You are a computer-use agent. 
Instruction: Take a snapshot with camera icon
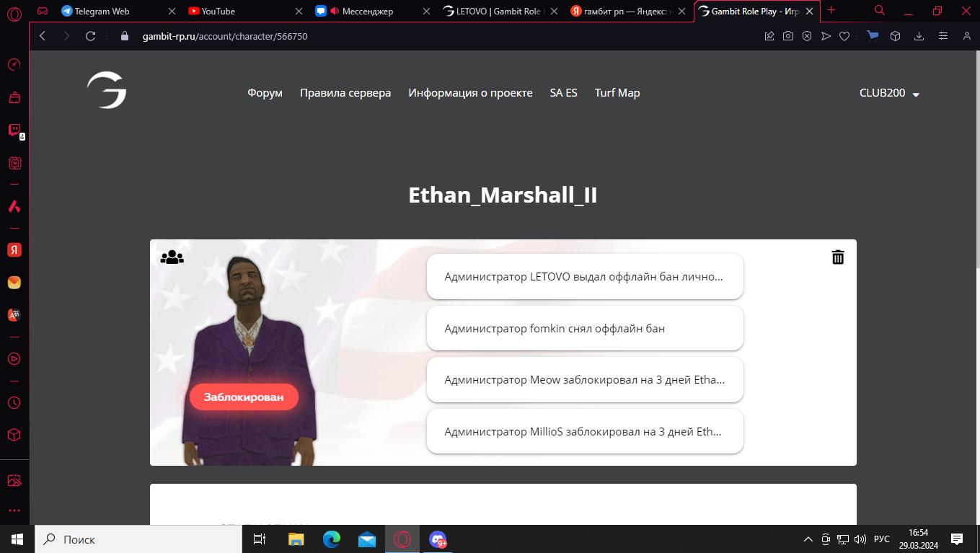click(788, 36)
